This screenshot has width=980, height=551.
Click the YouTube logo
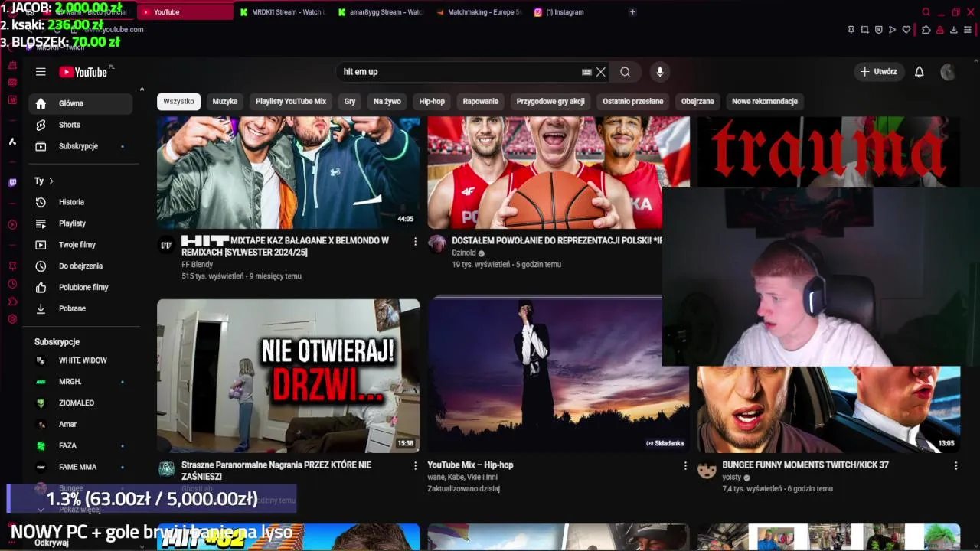click(x=83, y=72)
